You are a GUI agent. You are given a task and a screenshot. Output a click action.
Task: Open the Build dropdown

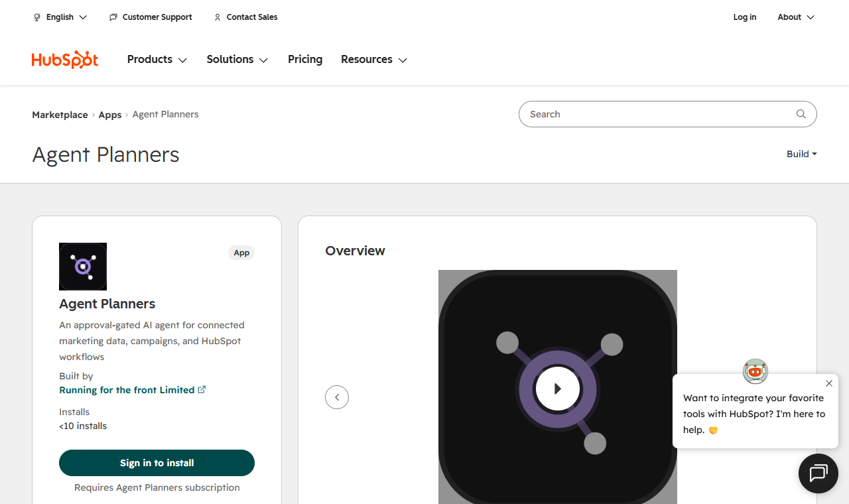[x=802, y=154]
